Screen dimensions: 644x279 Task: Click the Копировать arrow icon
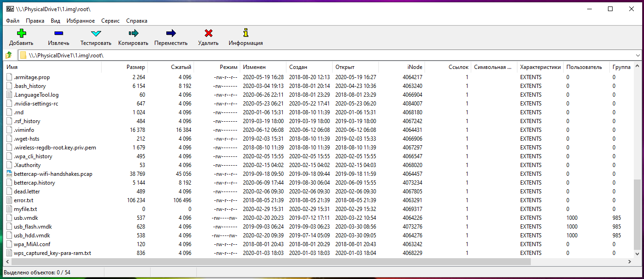click(x=133, y=33)
